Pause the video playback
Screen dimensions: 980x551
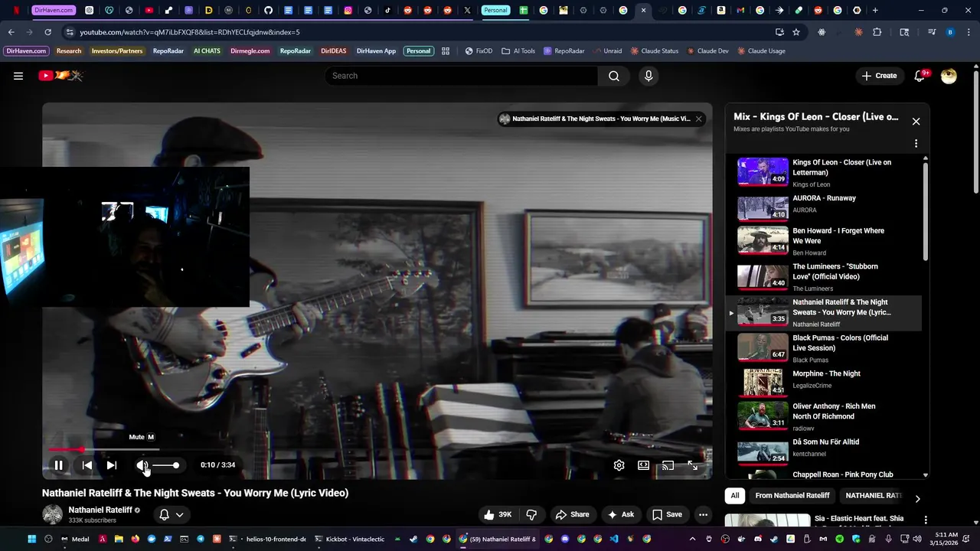point(58,465)
